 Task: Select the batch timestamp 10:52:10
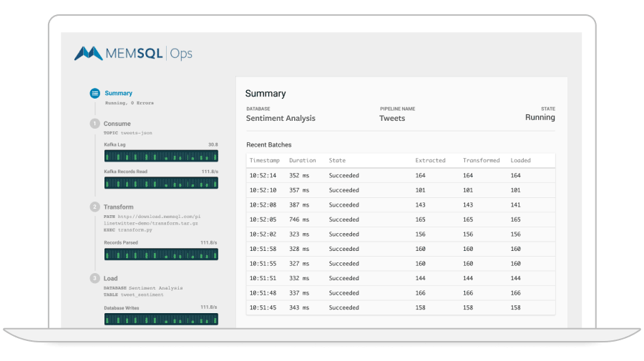click(263, 190)
